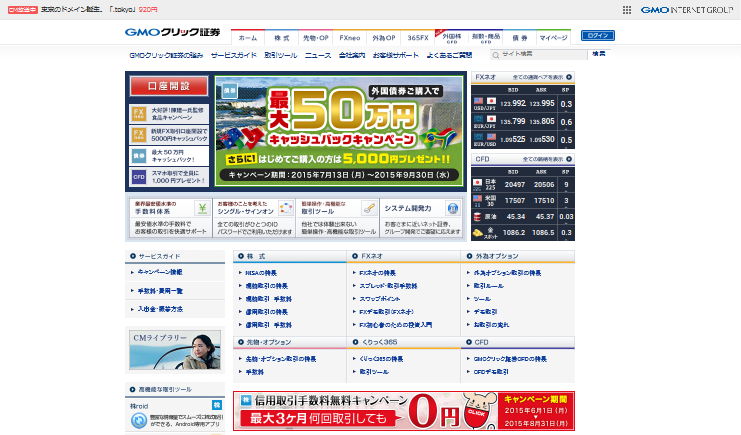Screen dimensions: 741x435
Task: Click the arrow icon beside 全ての通貨ペアを表示
Action: pyautogui.click(x=569, y=77)
